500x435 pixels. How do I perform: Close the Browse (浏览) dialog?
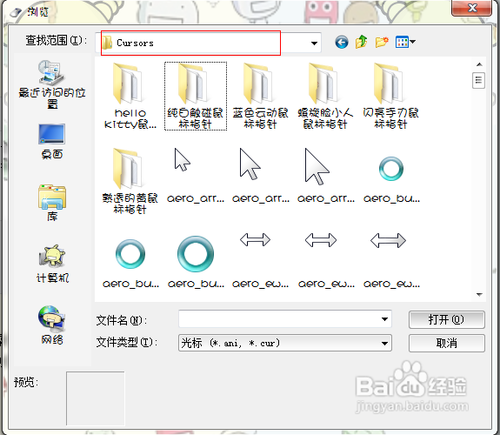(x=472, y=7)
